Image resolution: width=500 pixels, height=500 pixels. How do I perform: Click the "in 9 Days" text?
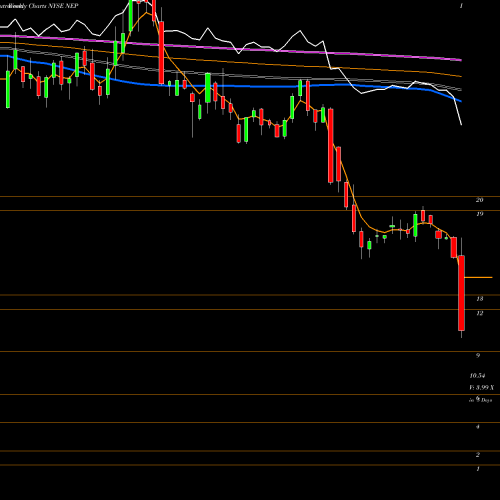(481, 400)
